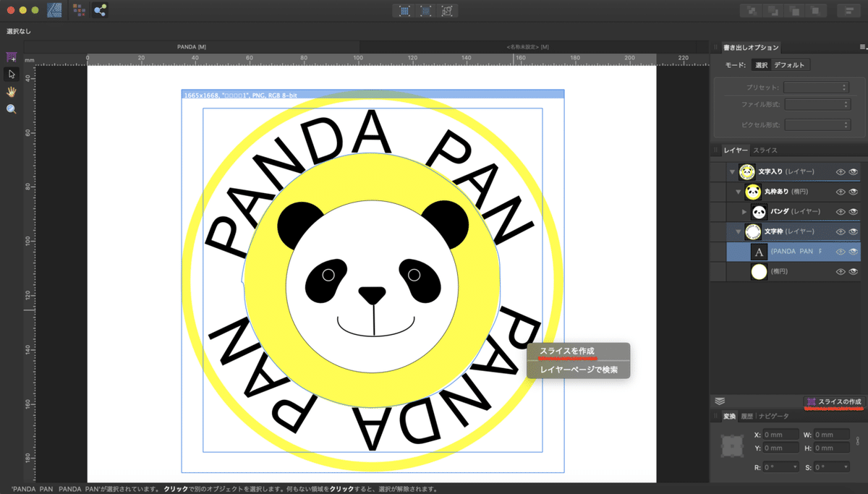868x494 pixels.
Task: Switch to the スライス tab
Action: point(765,150)
